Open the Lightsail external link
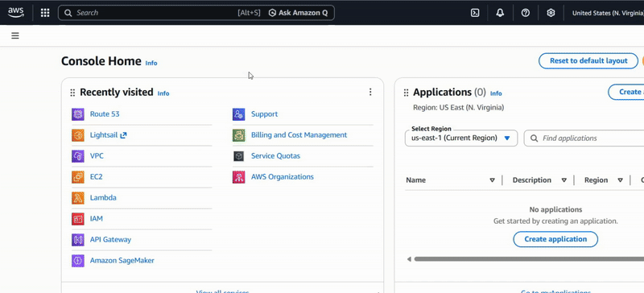The width and height of the screenshot is (644, 293). [109, 135]
